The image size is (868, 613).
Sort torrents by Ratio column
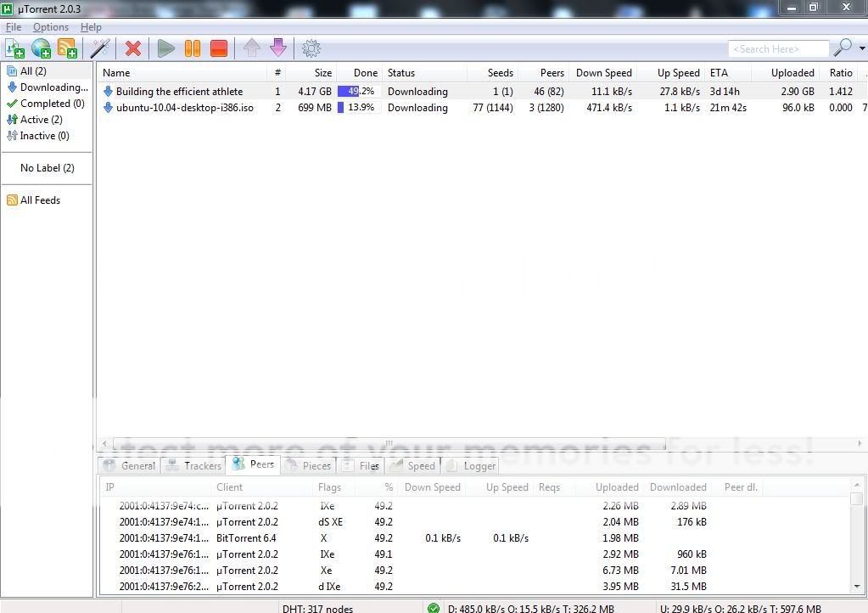tap(837, 72)
